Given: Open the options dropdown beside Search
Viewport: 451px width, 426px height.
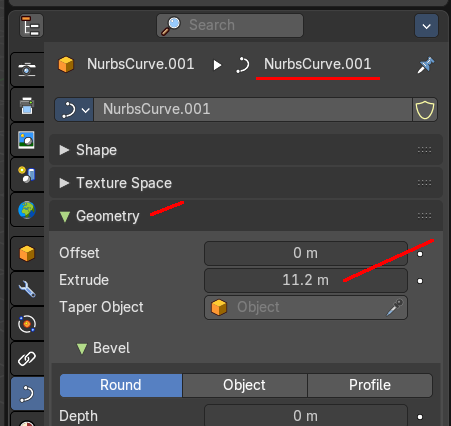Looking at the screenshot, I should click(426, 26).
